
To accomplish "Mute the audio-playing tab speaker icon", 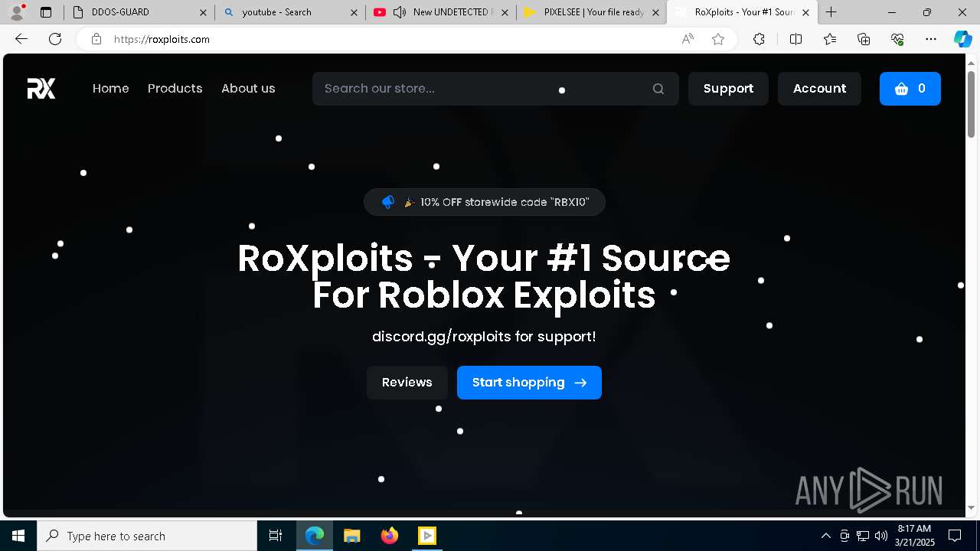I will [400, 12].
